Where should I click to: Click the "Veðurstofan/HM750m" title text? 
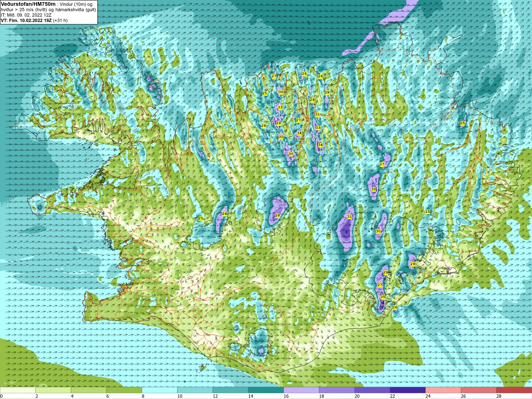(28, 4)
